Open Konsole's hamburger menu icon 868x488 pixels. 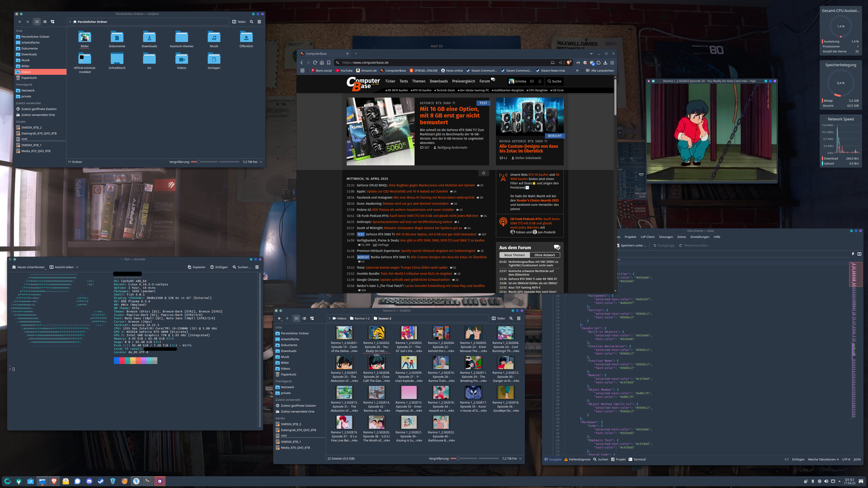tap(257, 267)
